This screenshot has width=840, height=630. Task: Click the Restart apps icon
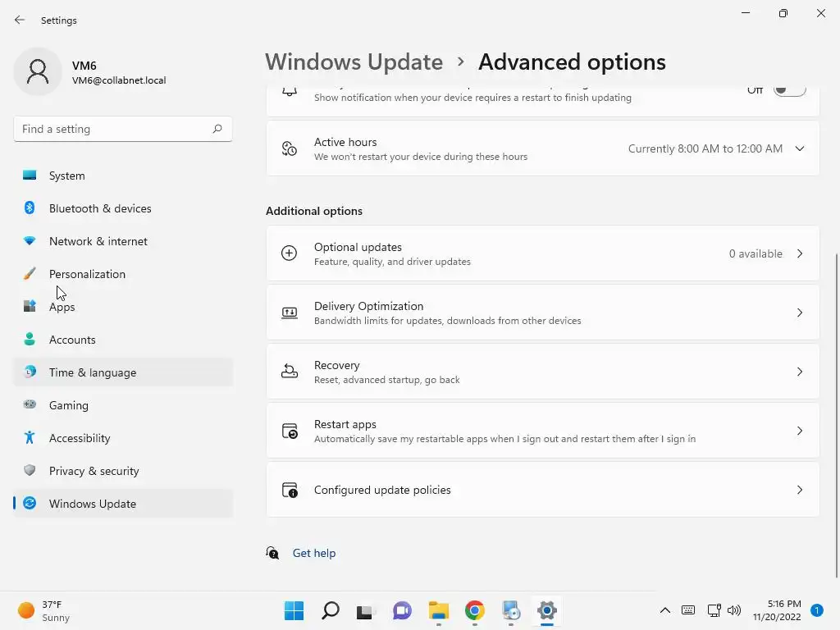[x=290, y=431]
